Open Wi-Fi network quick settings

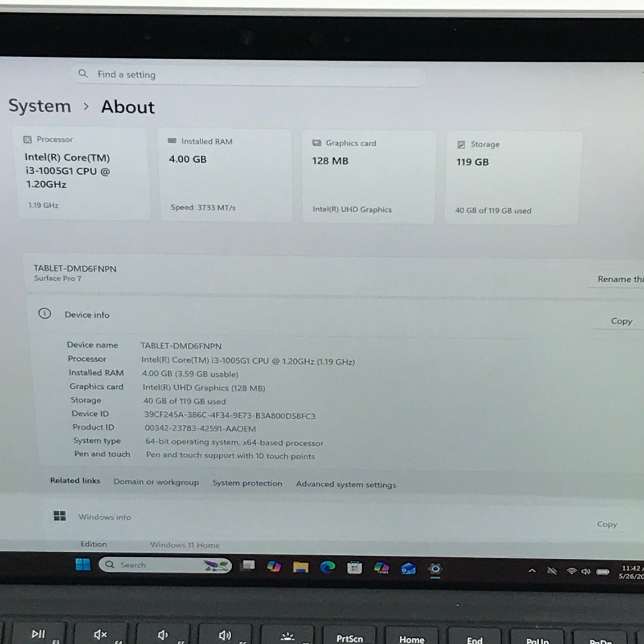[x=571, y=571]
